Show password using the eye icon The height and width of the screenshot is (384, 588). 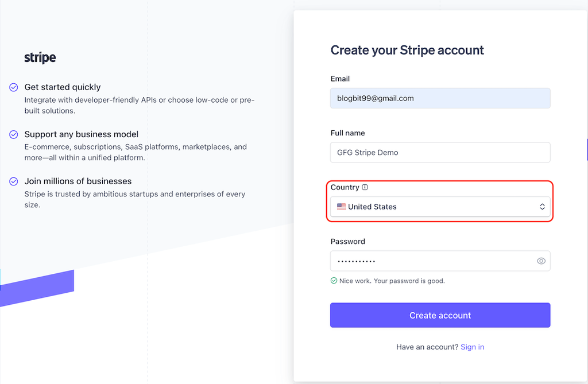pos(541,261)
